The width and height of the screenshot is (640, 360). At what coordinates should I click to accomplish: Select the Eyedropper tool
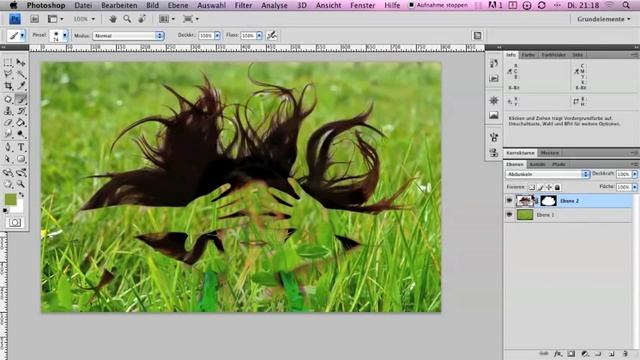(x=21, y=86)
